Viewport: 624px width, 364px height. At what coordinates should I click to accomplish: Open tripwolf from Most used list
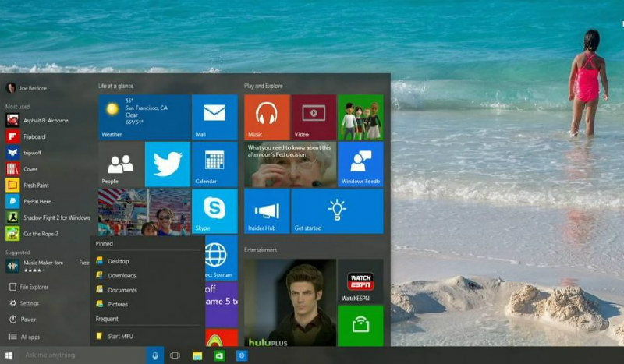point(24,153)
